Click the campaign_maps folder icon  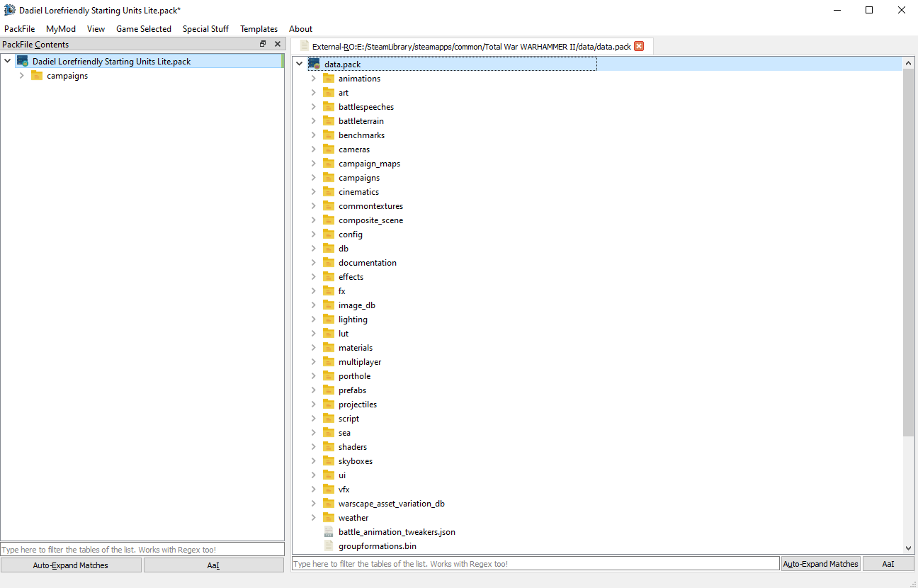[329, 164]
